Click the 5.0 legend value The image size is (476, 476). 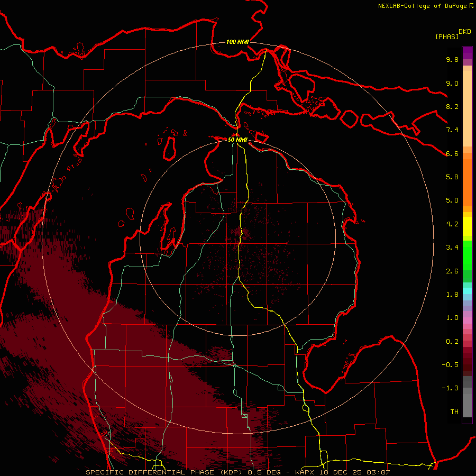[x=452, y=200]
